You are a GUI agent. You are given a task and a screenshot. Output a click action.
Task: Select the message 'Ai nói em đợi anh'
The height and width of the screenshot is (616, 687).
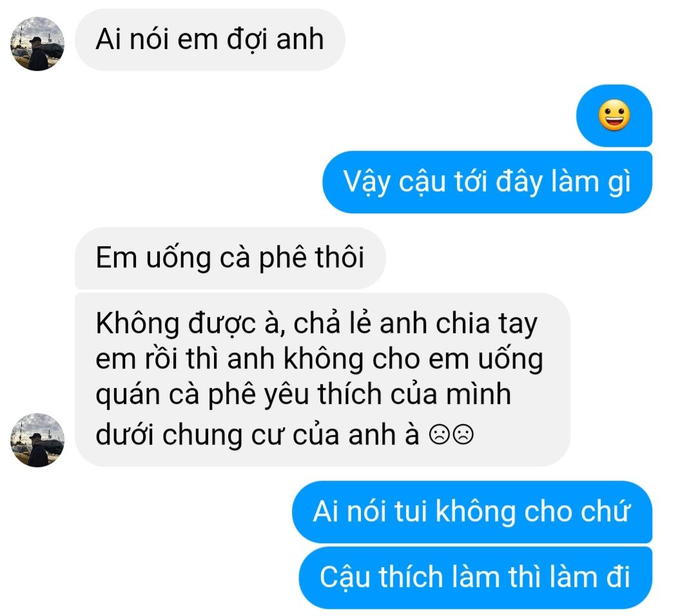click(210, 40)
